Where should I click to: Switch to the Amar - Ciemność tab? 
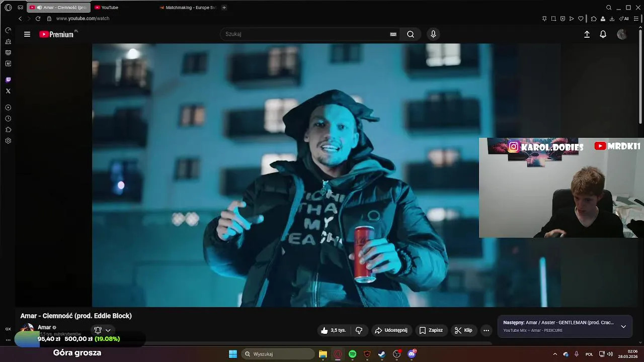click(x=58, y=8)
